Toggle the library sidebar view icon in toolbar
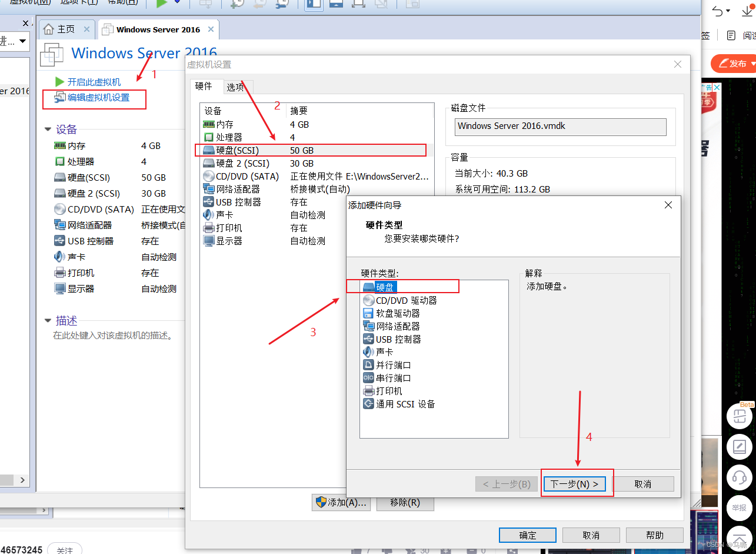Viewport: 756px width, 554px height. [314, 5]
